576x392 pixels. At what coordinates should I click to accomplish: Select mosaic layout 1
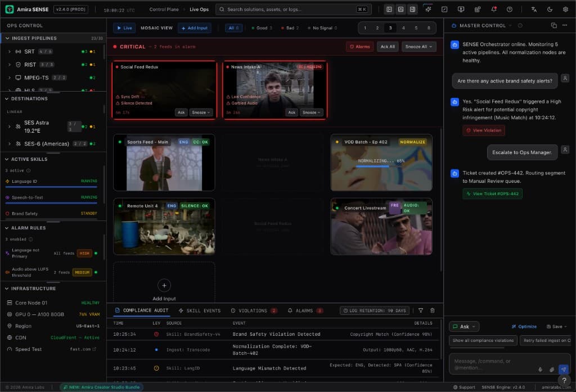(x=364, y=28)
